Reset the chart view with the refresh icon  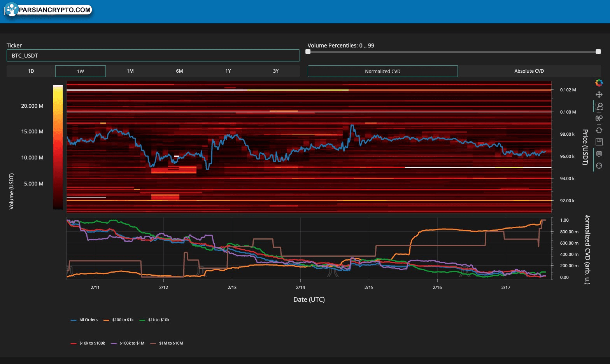pos(599,130)
